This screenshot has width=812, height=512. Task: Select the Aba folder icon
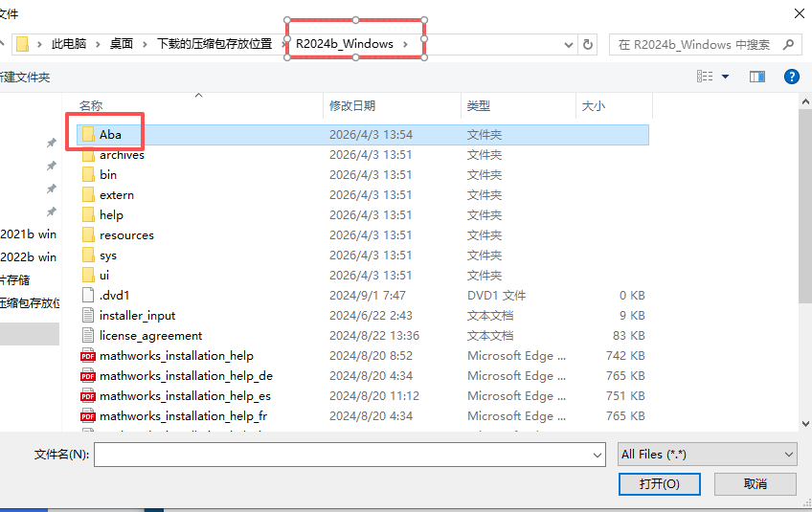point(88,135)
